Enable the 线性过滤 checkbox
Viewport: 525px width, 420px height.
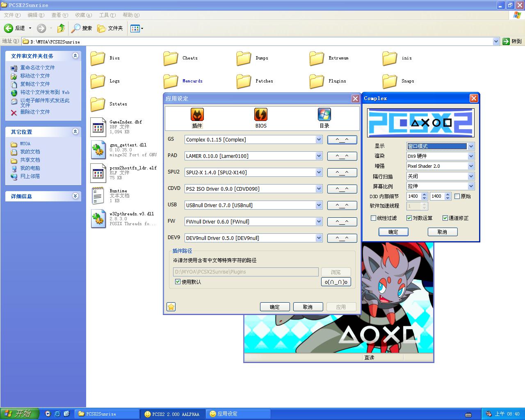click(x=373, y=218)
